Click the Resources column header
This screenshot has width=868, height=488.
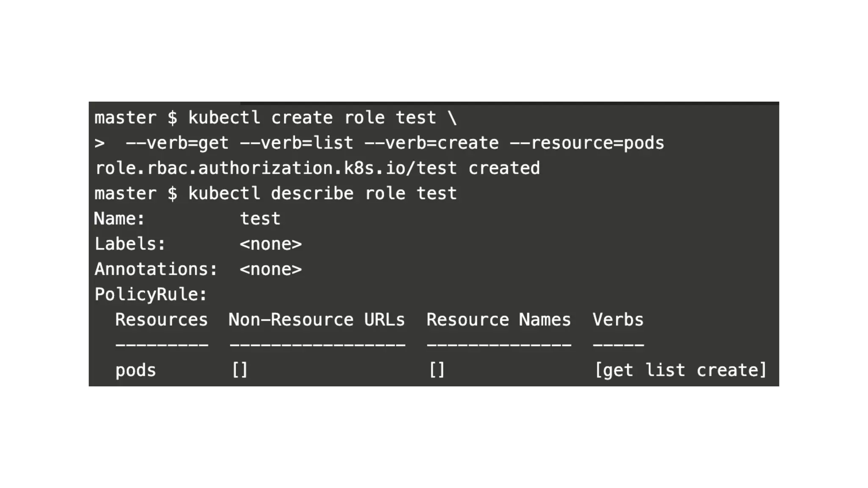coord(161,320)
